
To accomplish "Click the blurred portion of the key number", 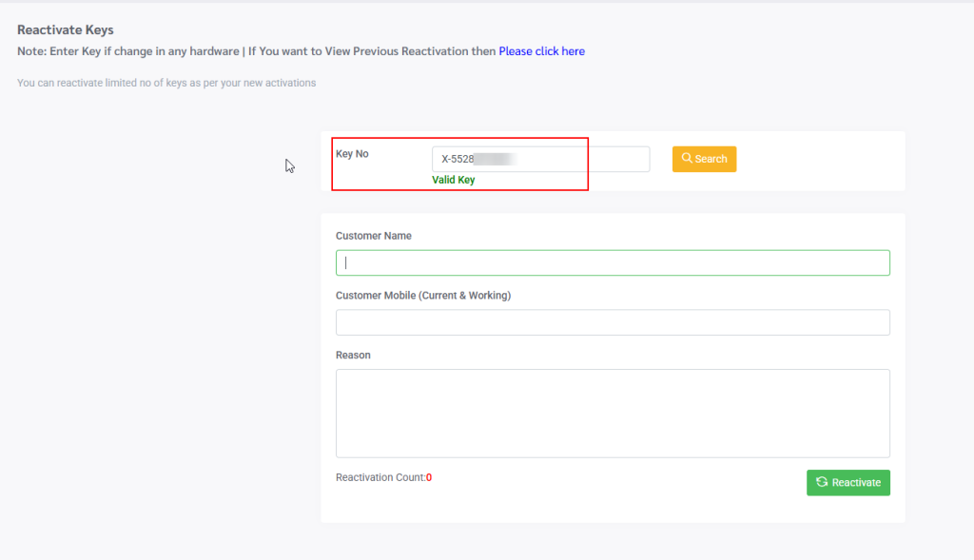I will tap(495, 159).
